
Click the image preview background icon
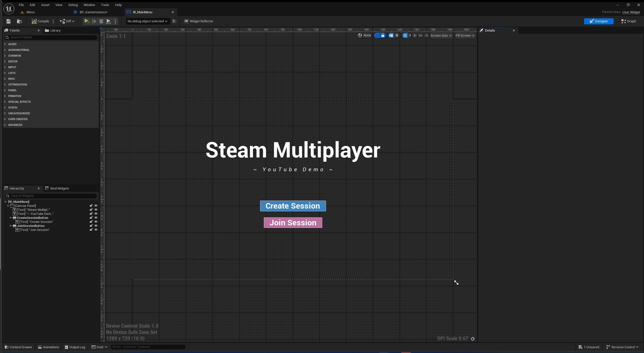(421, 35)
